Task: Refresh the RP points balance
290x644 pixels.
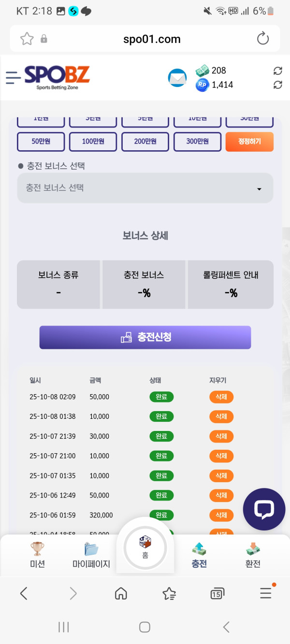Action: pos(277,85)
